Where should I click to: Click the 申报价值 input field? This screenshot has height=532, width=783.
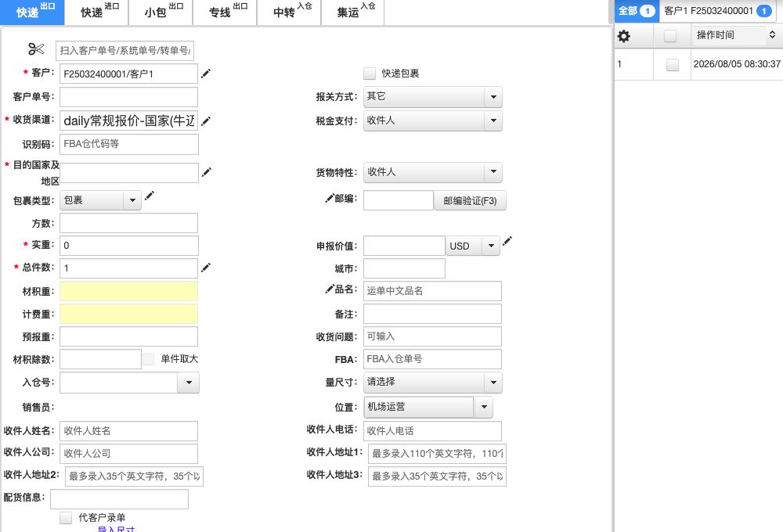(x=404, y=246)
